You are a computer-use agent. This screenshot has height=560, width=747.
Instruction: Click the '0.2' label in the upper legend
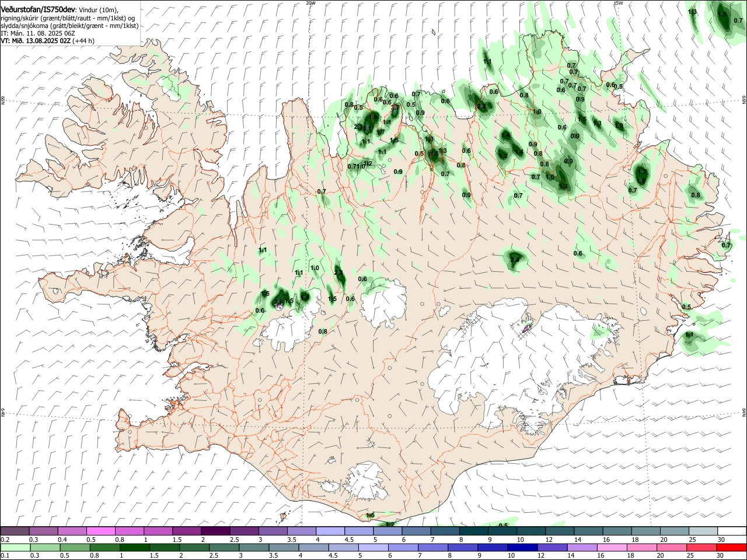click(x=4, y=540)
